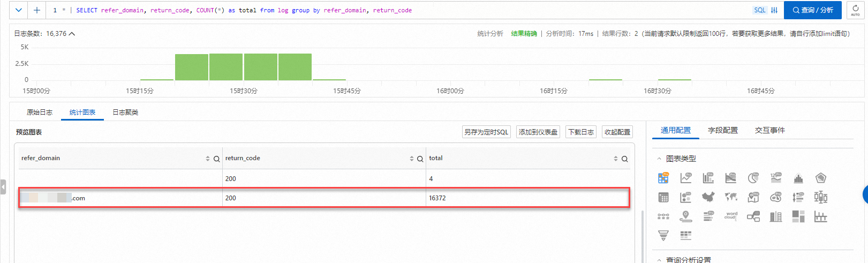Screen dimensions: 868x263
Task: Switch to 通用配置 tab
Action: [676, 131]
